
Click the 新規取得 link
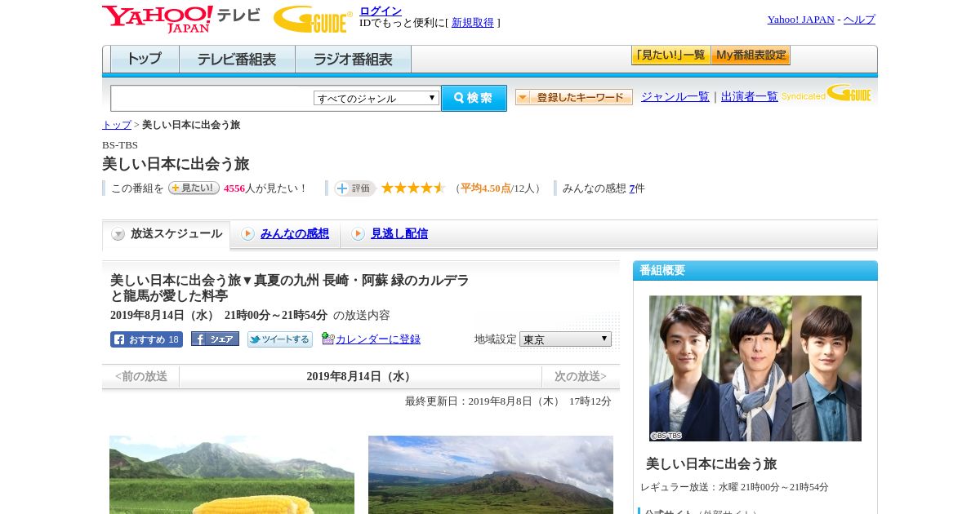tap(473, 23)
